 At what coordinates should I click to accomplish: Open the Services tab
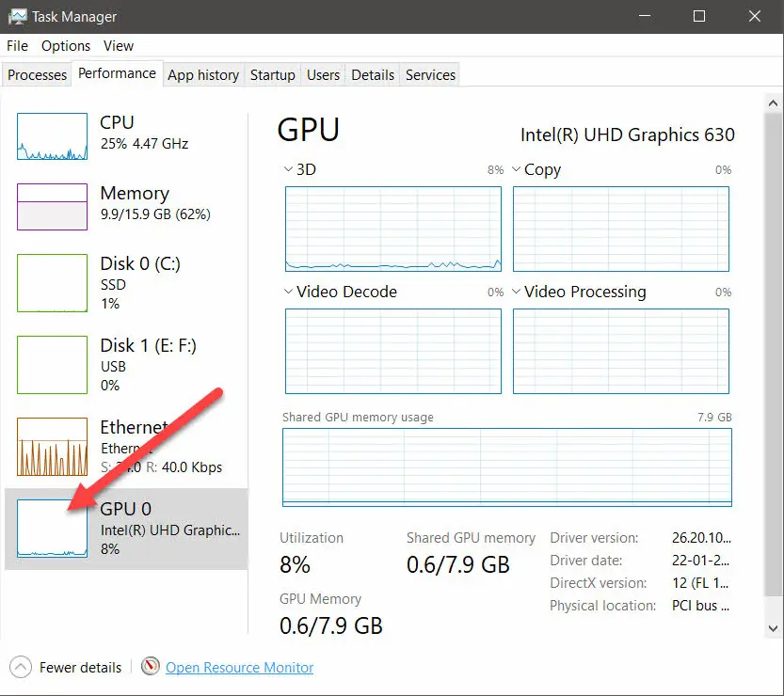pyautogui.click(x=430, y=75)
